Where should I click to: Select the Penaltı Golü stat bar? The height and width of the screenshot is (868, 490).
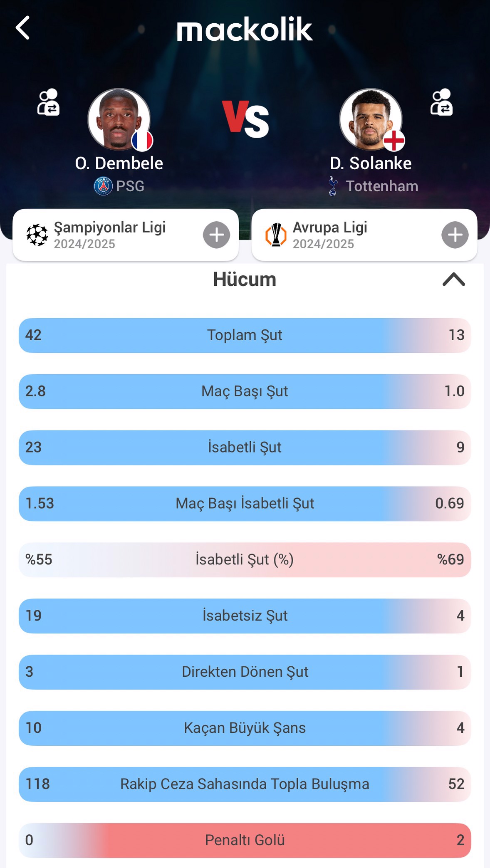point(245,841)
